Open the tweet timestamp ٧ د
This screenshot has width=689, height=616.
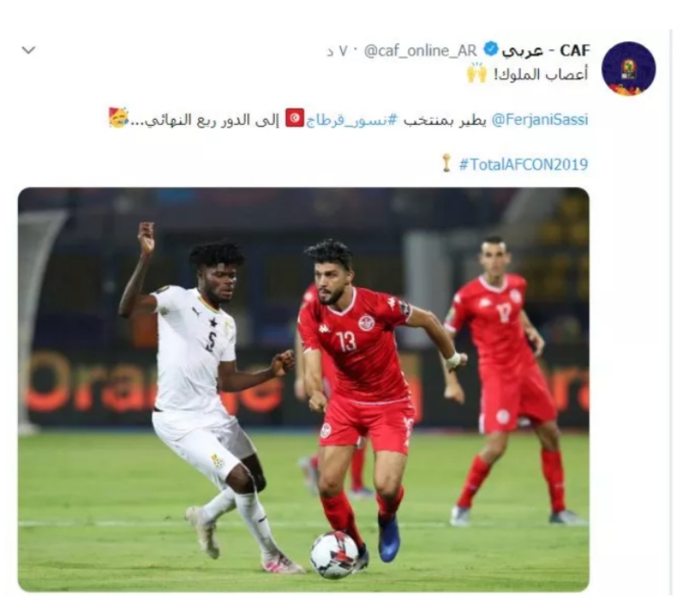[x=338, y=52]
